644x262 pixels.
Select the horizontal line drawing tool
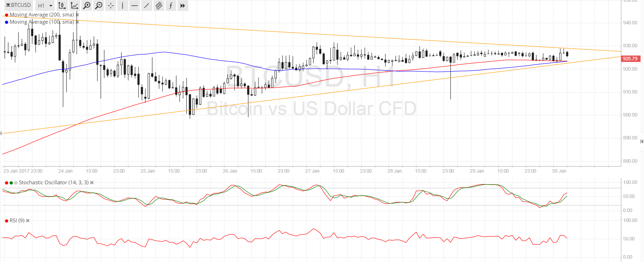click(x=134, y=5)
